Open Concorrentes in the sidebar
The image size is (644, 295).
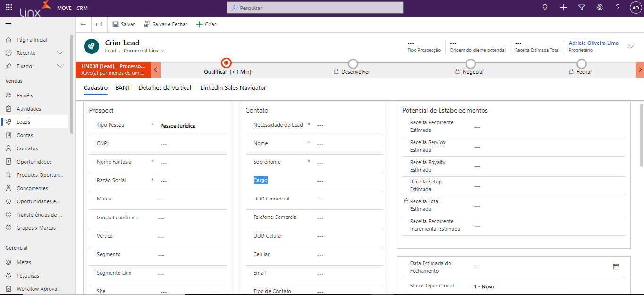click(32, 188)
